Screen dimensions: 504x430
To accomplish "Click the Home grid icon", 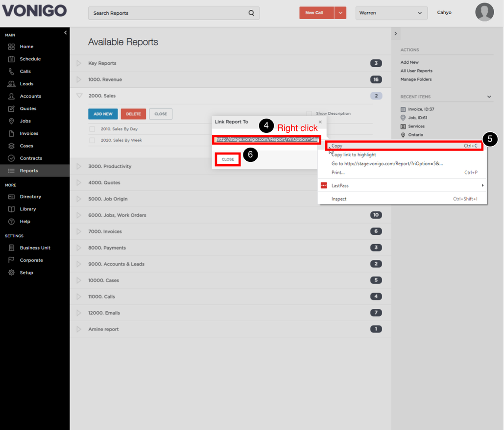I will click(x=11, y=47).
